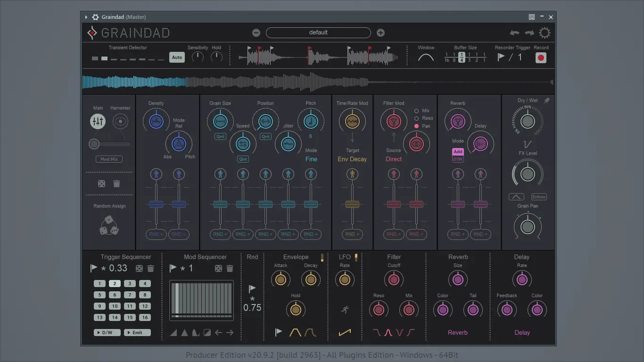Open the Source selector showing Direct
This screenshot has height=362, width=644.
393,159
